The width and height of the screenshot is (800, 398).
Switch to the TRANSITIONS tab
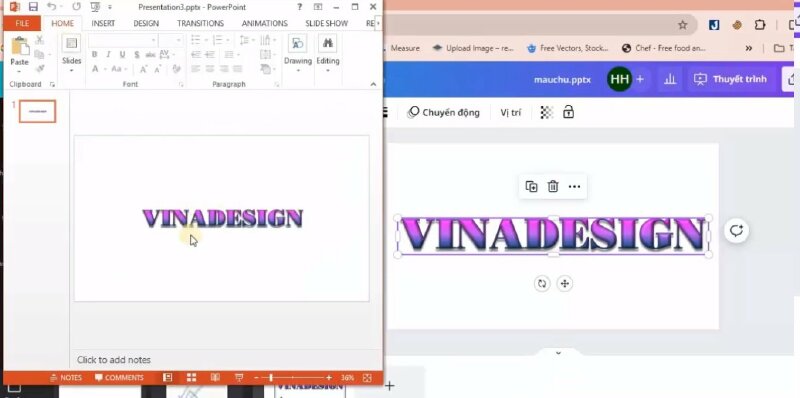pos(201,23)
